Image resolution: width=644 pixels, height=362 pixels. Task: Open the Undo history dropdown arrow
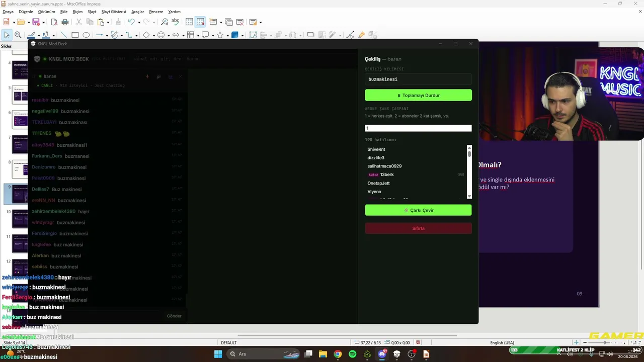[x=139, y=22]
